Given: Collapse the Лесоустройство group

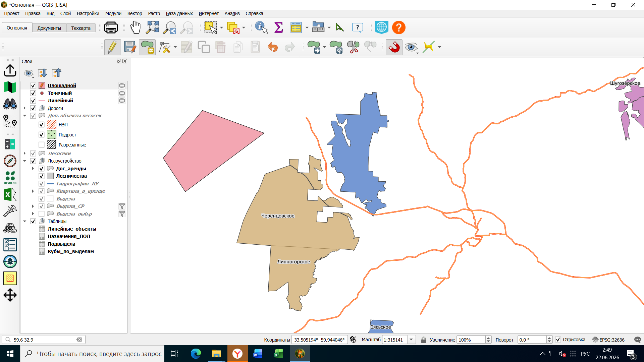Looking at the screenshot, I should pyautogui.click(x=24, y=161).
